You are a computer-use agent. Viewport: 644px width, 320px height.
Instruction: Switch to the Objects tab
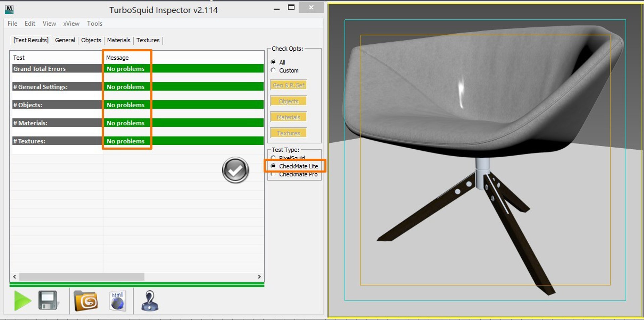(91, 40)
